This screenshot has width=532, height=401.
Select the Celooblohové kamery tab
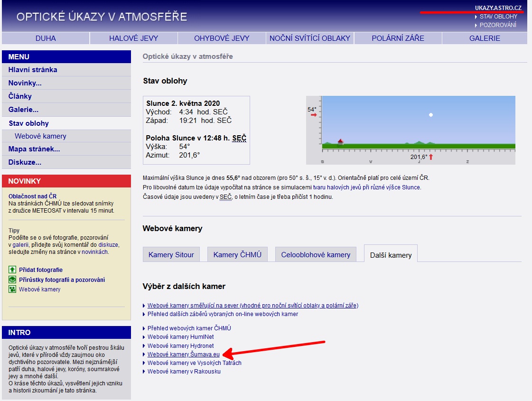(316, 254)
